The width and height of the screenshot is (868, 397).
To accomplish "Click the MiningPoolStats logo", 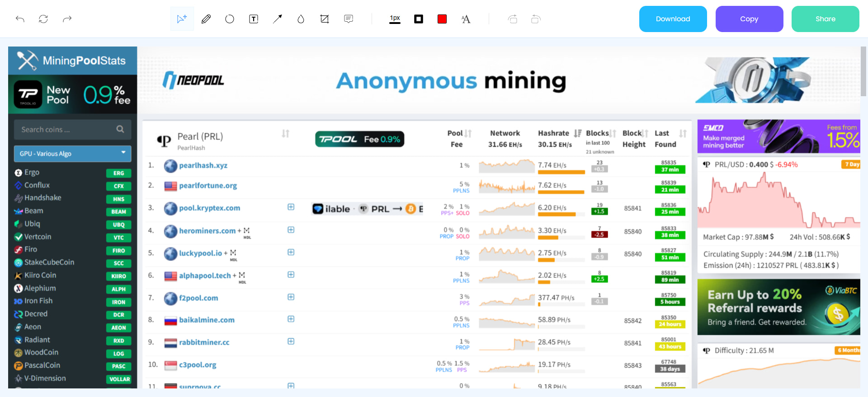I will tap(72, 61).
